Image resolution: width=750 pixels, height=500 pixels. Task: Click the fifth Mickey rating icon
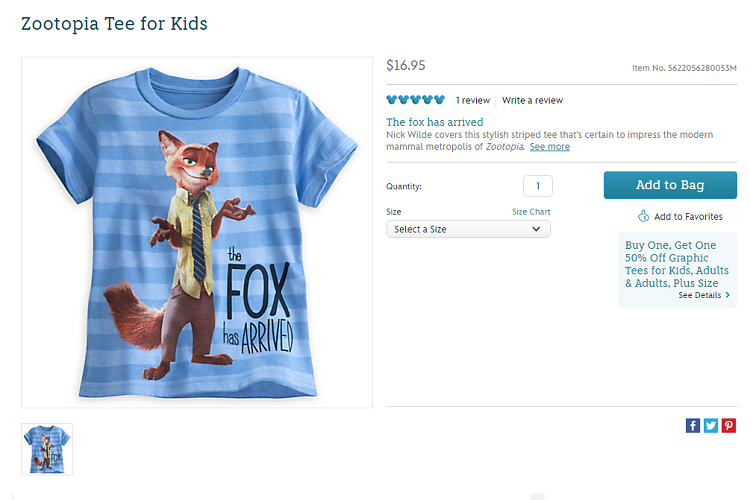(x=439, y=100)
